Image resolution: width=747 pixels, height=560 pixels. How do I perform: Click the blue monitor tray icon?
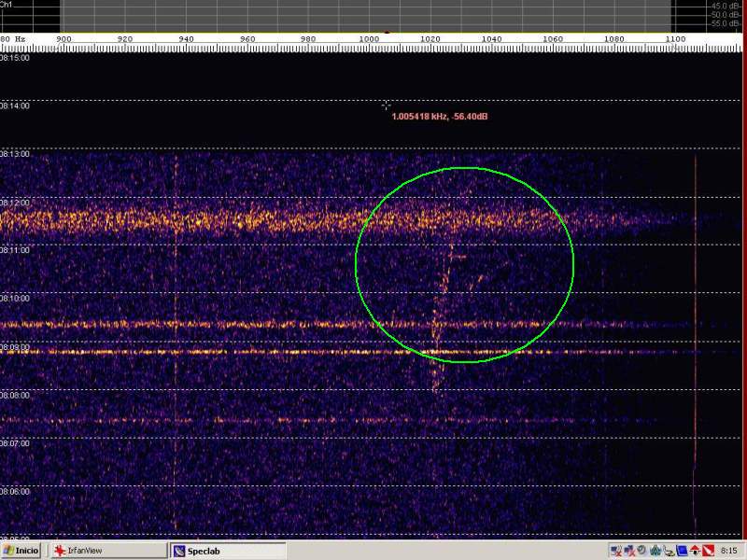click(x=683, y=551)
